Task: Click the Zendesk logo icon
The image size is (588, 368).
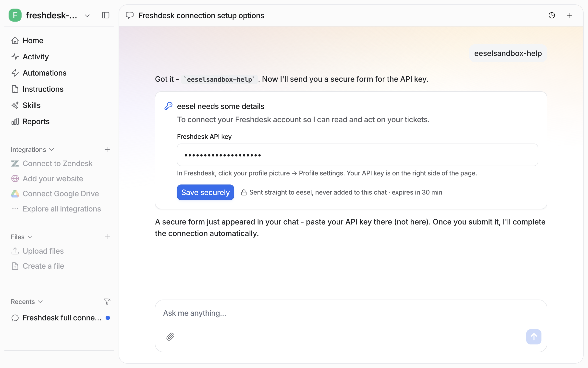Action: coord(15,163)
